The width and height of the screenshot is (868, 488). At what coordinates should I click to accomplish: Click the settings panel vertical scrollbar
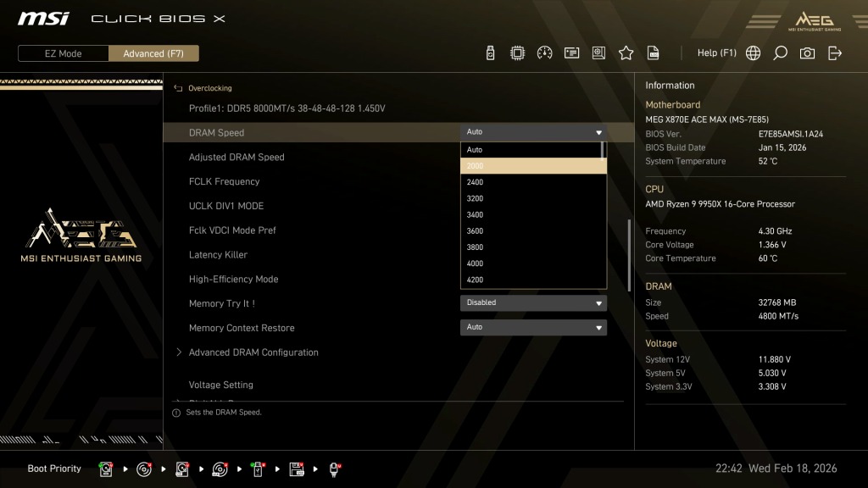(629, 255)
